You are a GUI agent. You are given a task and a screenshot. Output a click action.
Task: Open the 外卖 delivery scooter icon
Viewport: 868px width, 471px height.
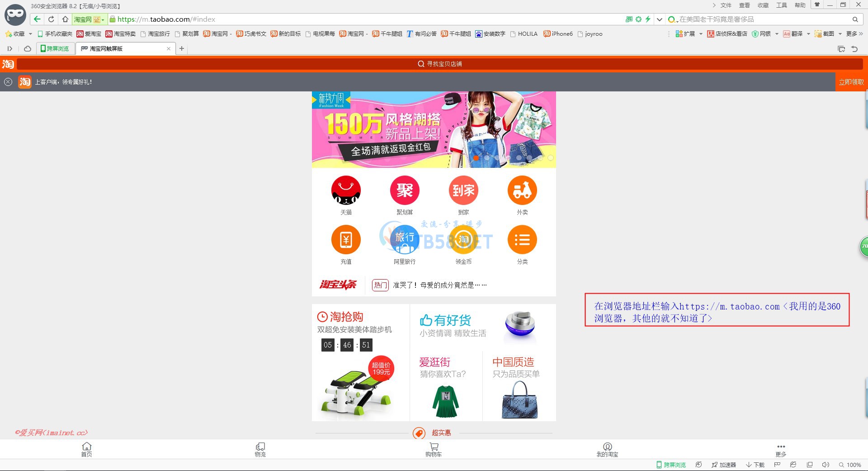[x=522, y=190]
